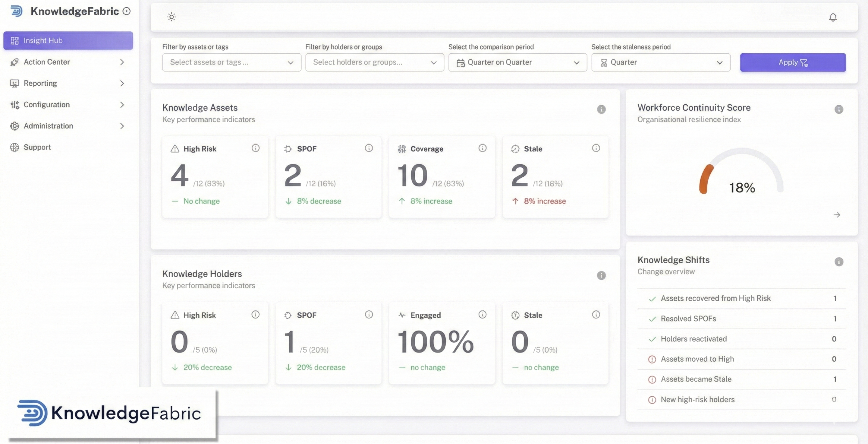This screenshot has width=868, height=444.
Task: Open info icon on assets SPOF card
Action: click(369, 148)
